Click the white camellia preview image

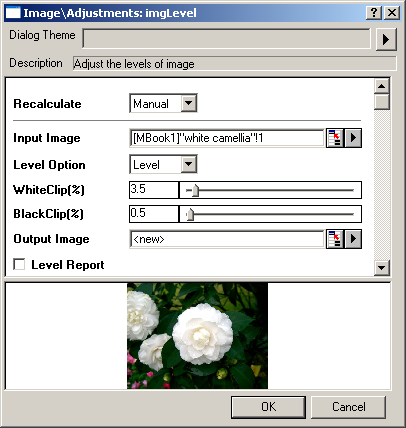pyautogui.click(x=197, y=336)
